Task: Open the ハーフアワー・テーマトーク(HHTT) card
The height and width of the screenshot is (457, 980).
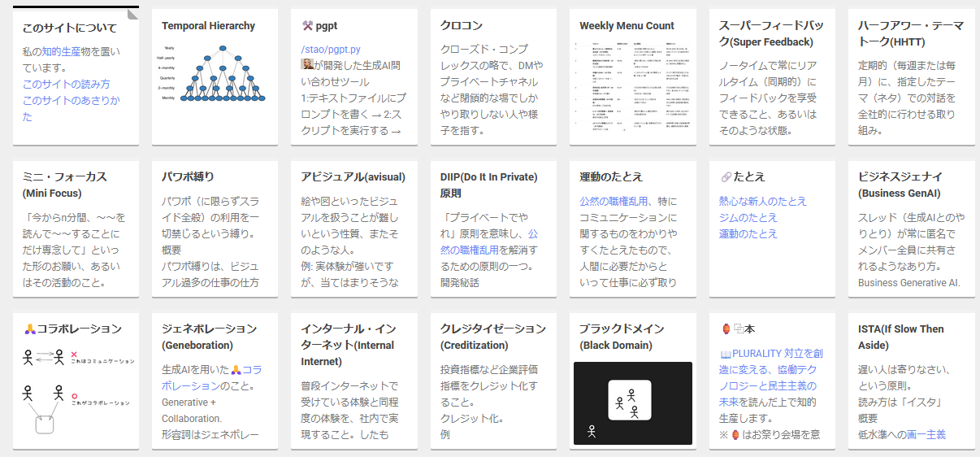Action: (910, 77)
